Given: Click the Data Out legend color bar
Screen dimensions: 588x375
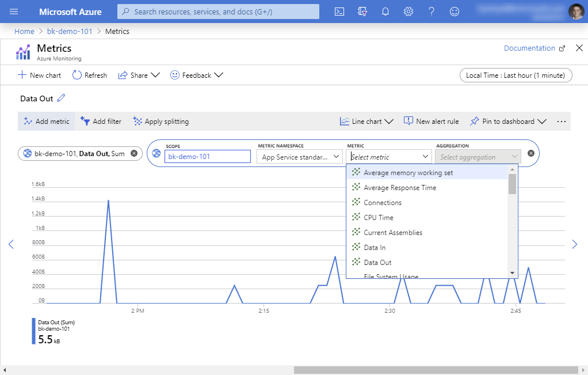Looking at the screenshot, I should coord(33,331).
